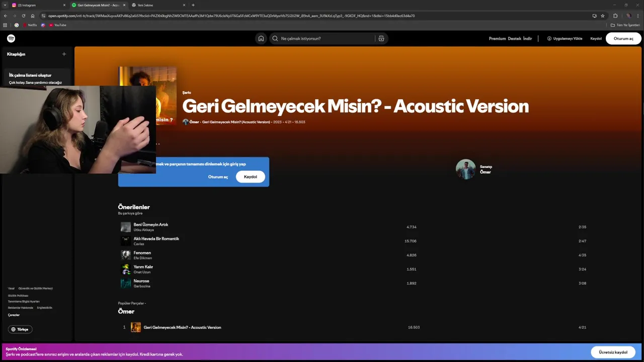Click Kaydol in the top bar
644x362 pixels.
(596, 39)
